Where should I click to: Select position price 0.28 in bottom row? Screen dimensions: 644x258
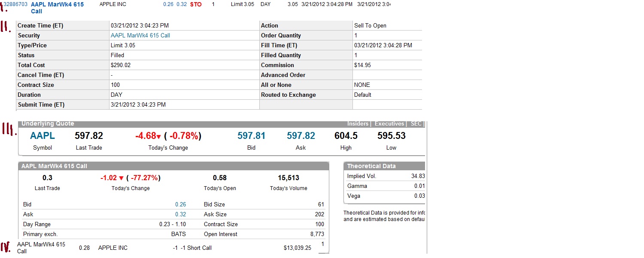click(84, 248)
